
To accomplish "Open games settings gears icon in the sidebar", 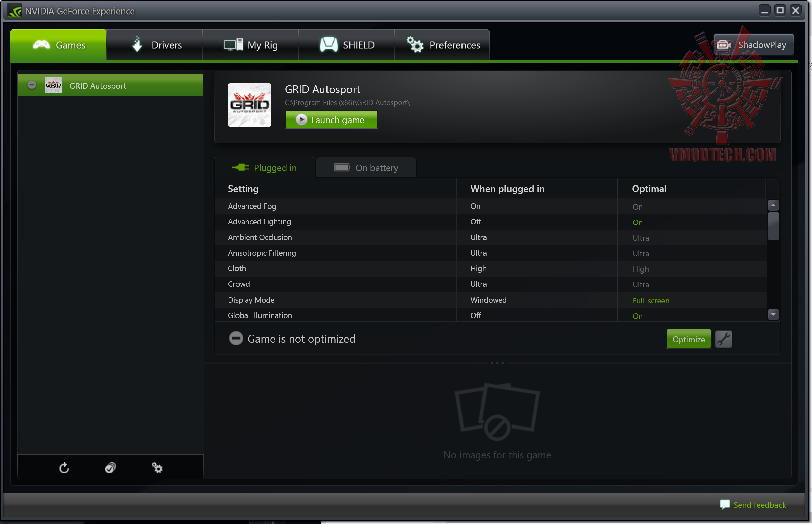I will 157,468.
